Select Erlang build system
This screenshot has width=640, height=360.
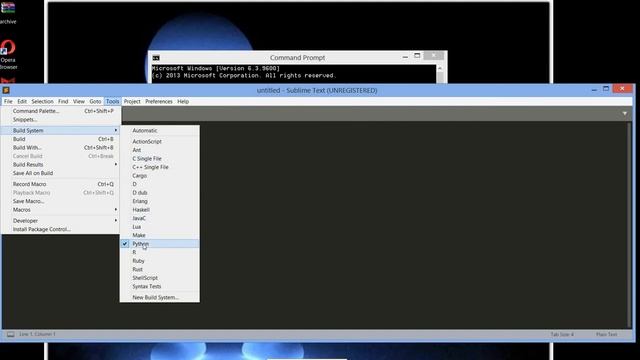coord(160,201)
